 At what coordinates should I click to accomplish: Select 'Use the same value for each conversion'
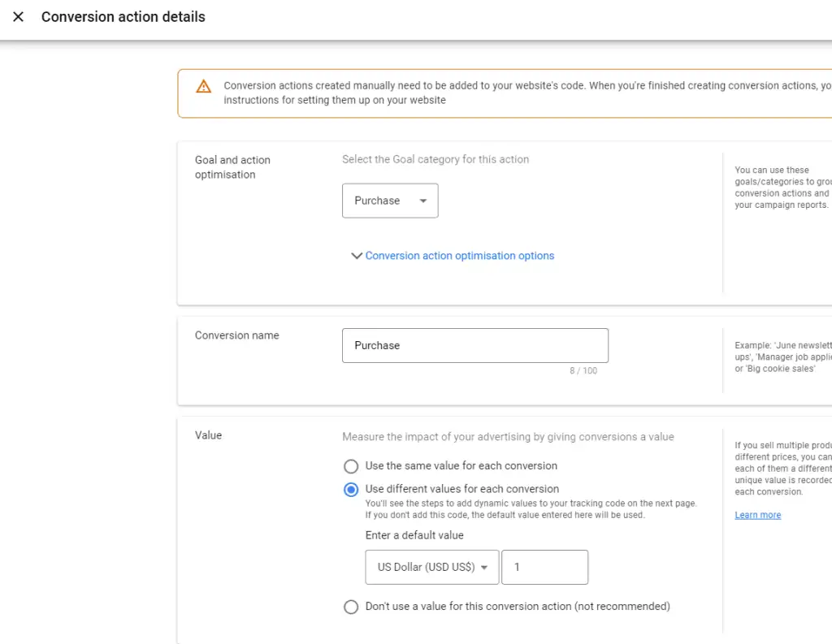click(x=351, y=466)
